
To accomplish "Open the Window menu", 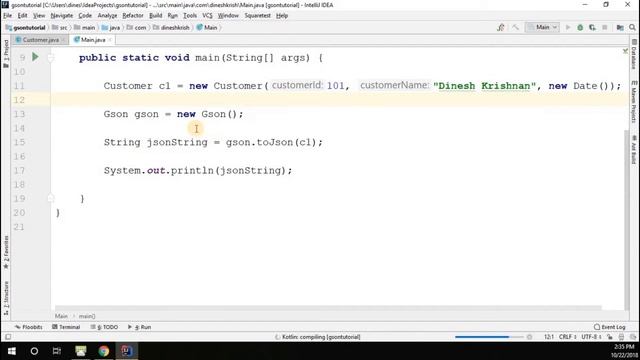I will click(228, 16).
